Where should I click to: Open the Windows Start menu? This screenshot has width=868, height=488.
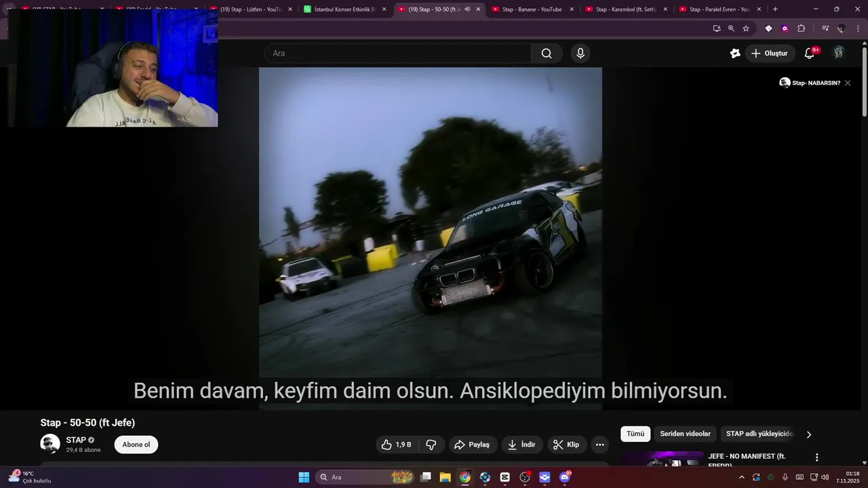click(304, 477)
